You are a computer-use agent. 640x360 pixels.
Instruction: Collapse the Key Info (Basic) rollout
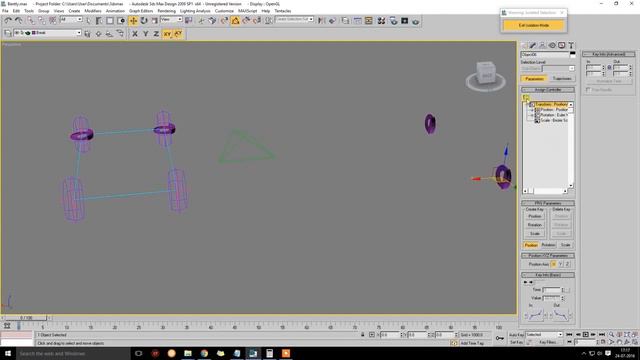coord(548,275)
